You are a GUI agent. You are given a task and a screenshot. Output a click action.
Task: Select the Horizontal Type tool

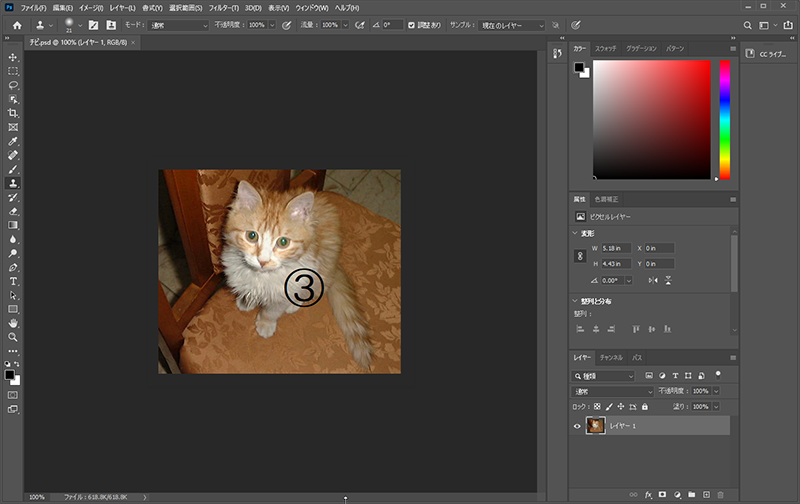[13, 282]
